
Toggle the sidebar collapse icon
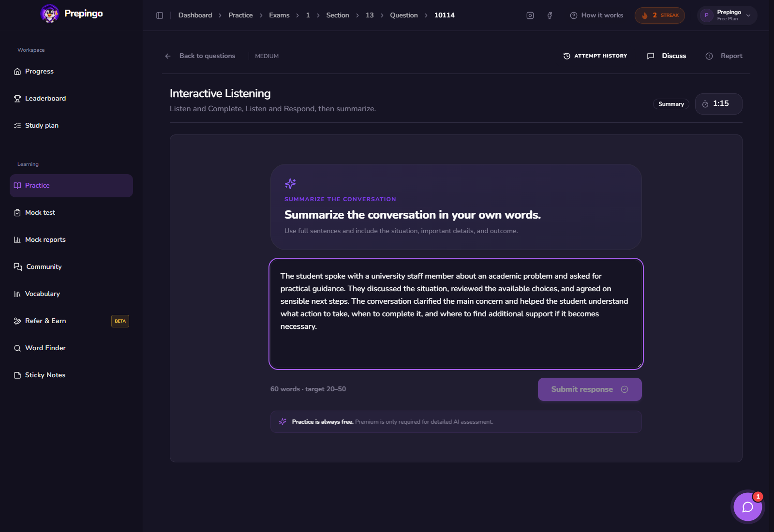pos(160,15)
